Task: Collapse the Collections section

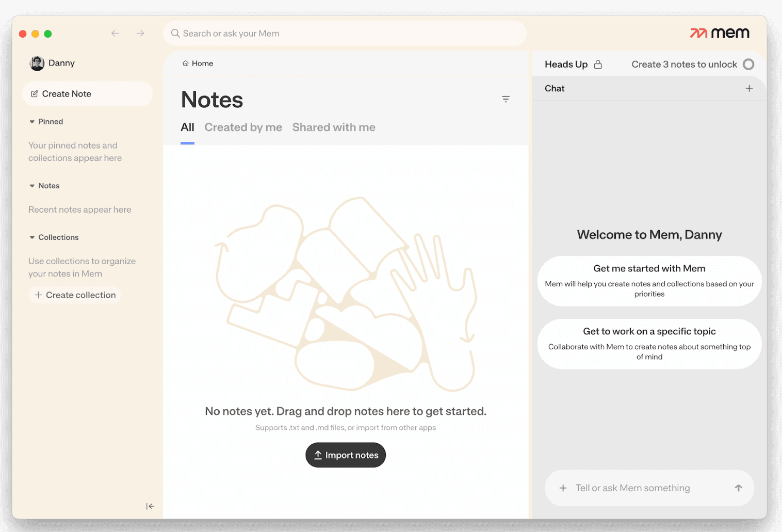Action: point(32,237)
